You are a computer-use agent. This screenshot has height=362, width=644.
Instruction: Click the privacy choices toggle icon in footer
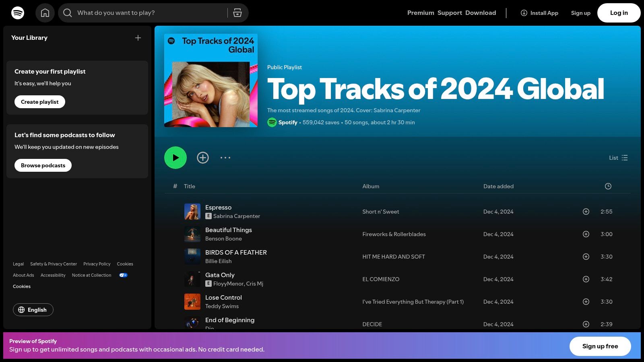(x=123, y=275)
